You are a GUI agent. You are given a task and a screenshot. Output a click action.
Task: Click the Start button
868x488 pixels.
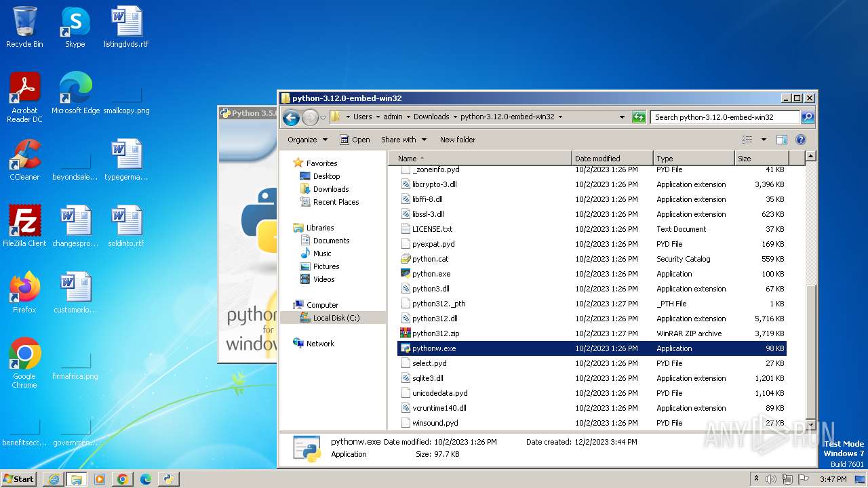click(19, 479)
